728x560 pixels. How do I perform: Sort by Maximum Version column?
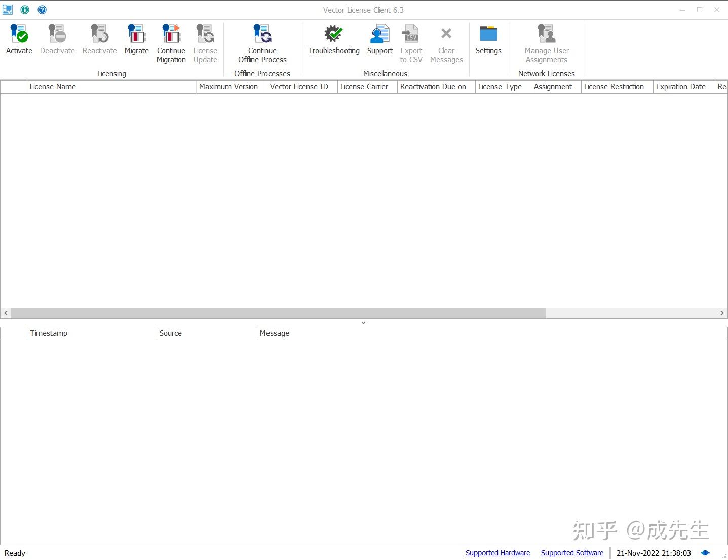pos(232,87)
